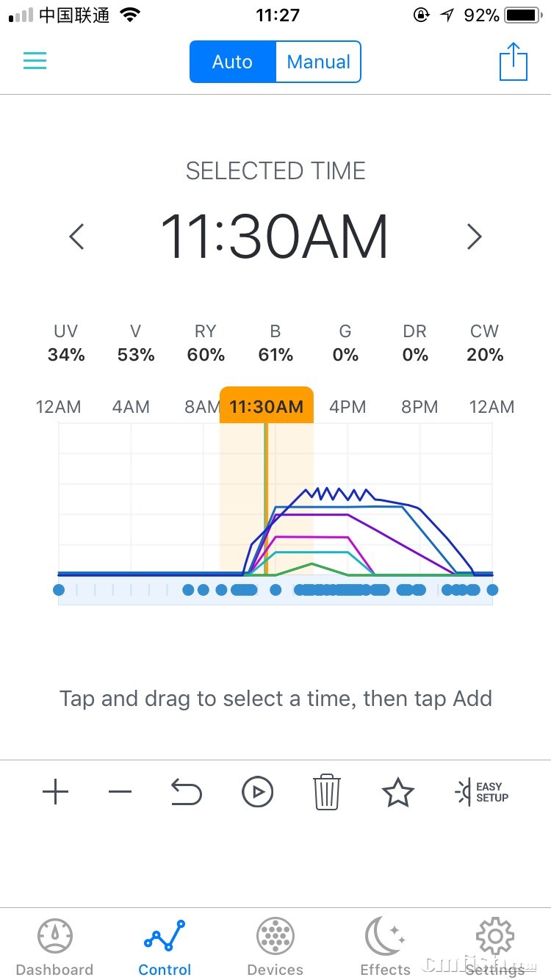Open the Settings tab
Screen dimensions: 551x980
(x=495, y=948)
